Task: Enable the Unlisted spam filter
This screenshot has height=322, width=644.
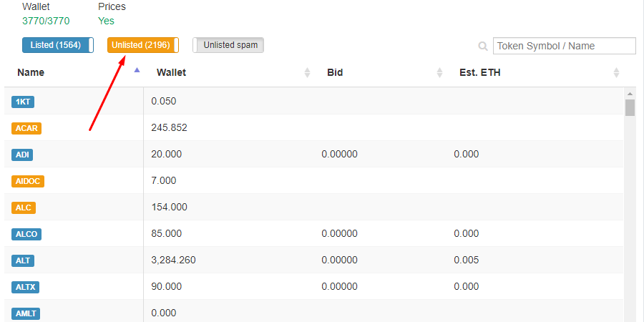Action: (x=228, y=45)
